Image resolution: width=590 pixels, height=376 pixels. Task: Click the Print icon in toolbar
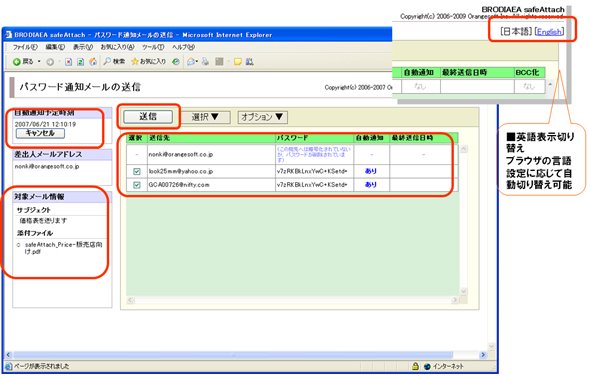[205, 62]
